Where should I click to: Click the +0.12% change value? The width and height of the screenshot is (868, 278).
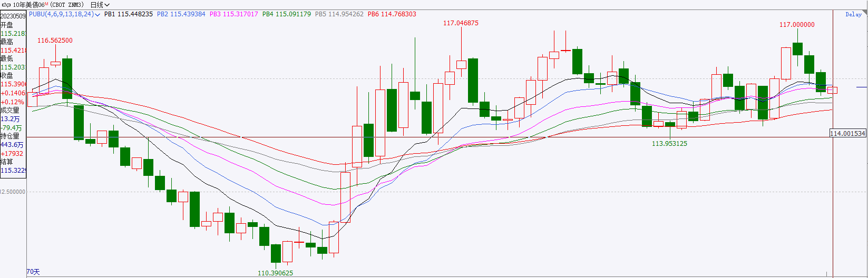(13, 102)
